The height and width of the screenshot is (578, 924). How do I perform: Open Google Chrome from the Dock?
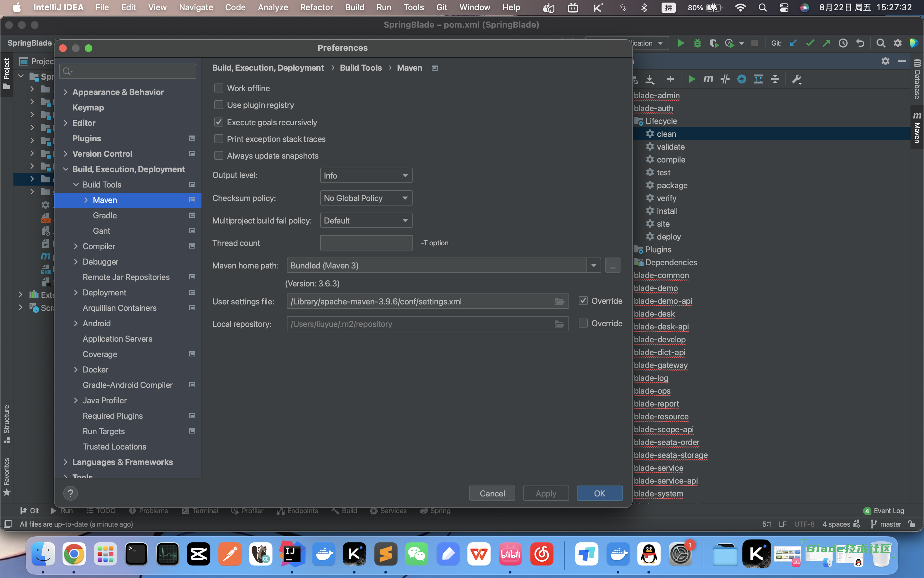[74, 554]
